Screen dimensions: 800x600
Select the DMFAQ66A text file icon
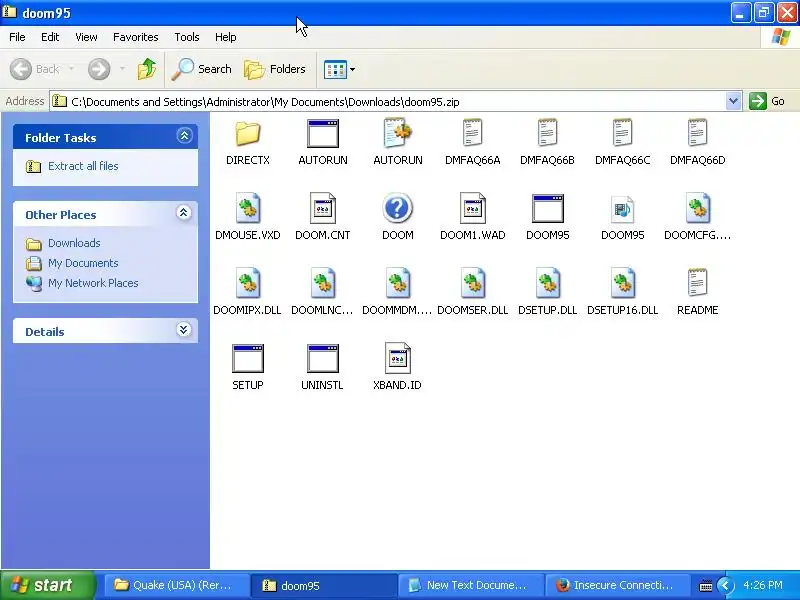pos(472,133)
